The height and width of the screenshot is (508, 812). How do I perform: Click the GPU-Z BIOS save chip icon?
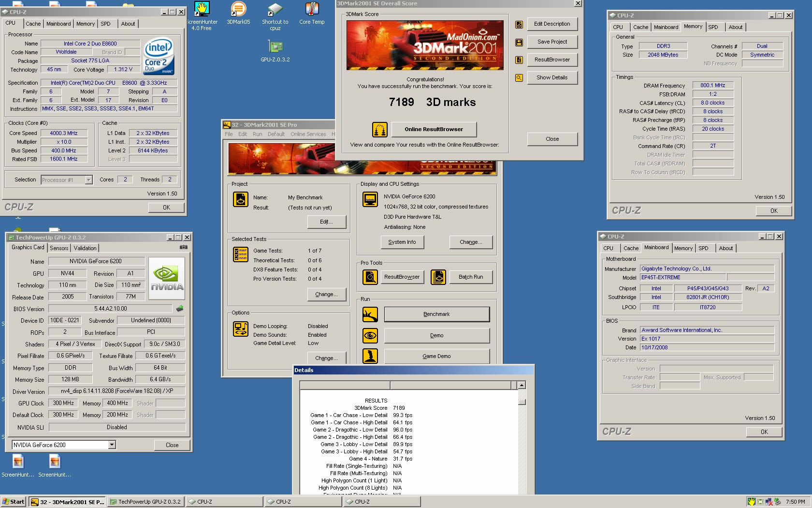180,309
